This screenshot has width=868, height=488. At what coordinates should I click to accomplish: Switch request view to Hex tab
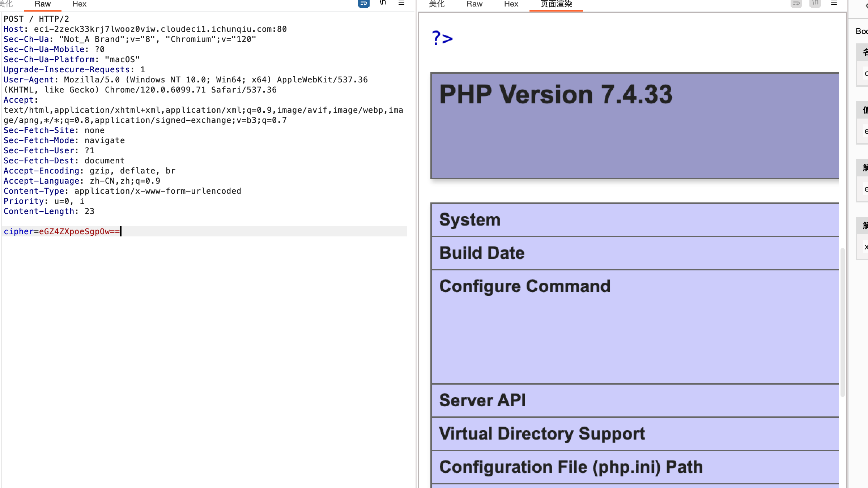79,4
